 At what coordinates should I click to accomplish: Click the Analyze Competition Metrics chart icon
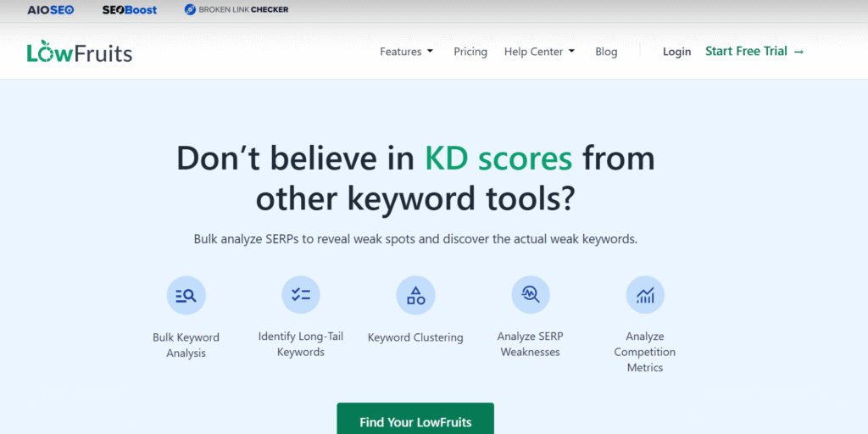click(x=645, y=295)
